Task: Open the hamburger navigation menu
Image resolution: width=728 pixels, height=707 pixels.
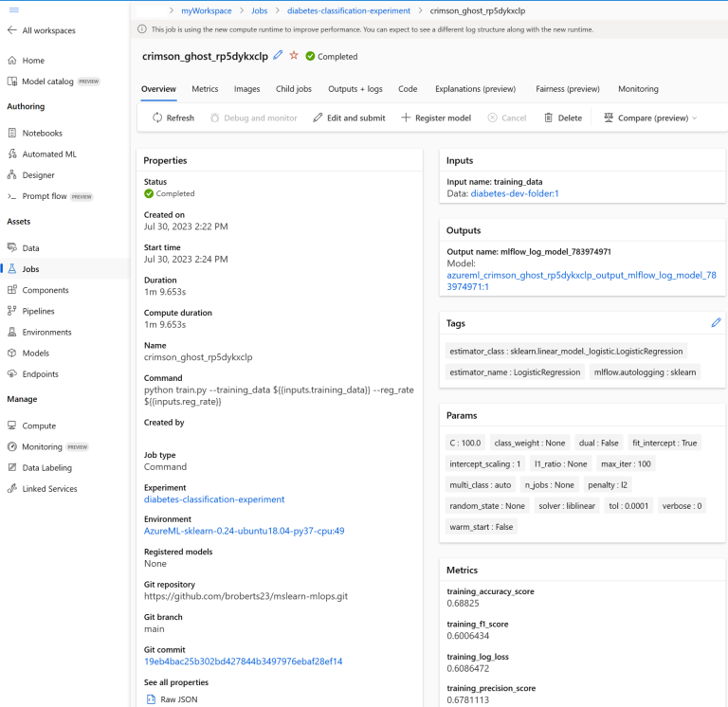Action: (x=14, y=9)
